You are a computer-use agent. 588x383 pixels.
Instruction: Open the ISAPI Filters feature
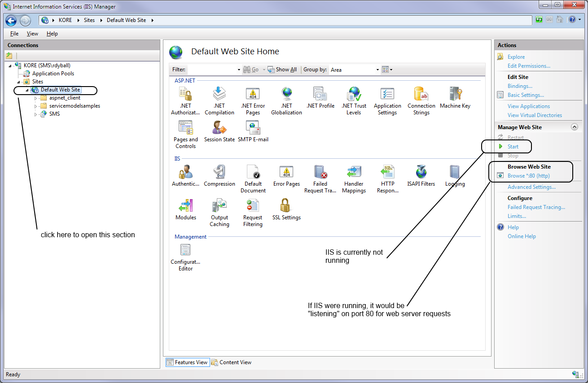(x=421, y=173)
